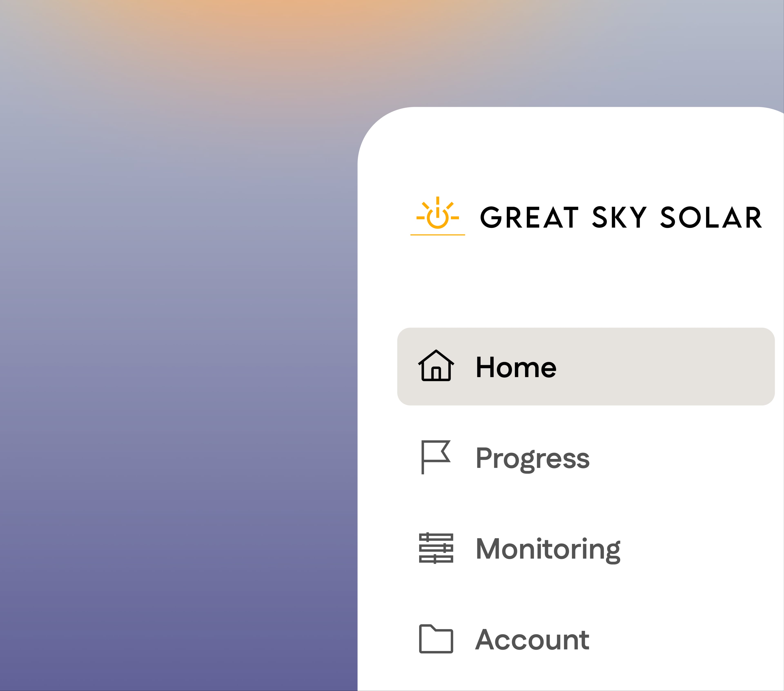Go to the Monitoring page
Viewport: 784px width, 691px height.
[548, 549]
